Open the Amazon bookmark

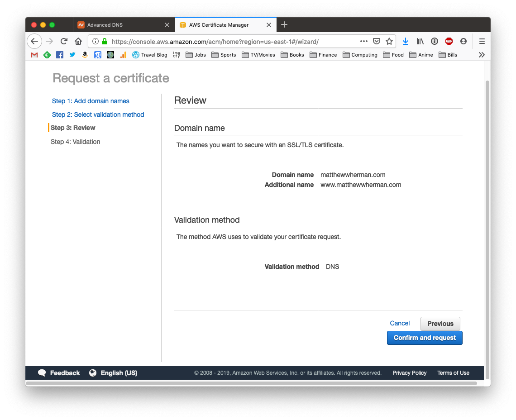tap(85, 55)
